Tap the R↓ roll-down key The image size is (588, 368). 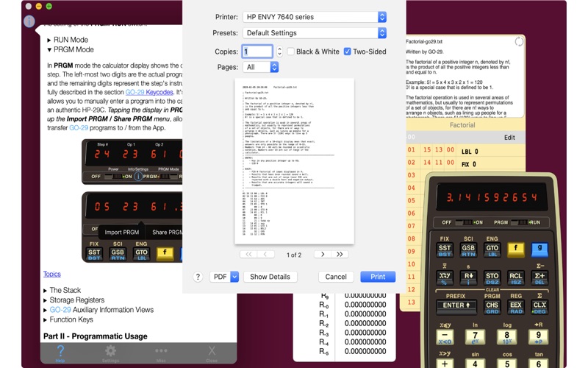click(x=468, y=278)
